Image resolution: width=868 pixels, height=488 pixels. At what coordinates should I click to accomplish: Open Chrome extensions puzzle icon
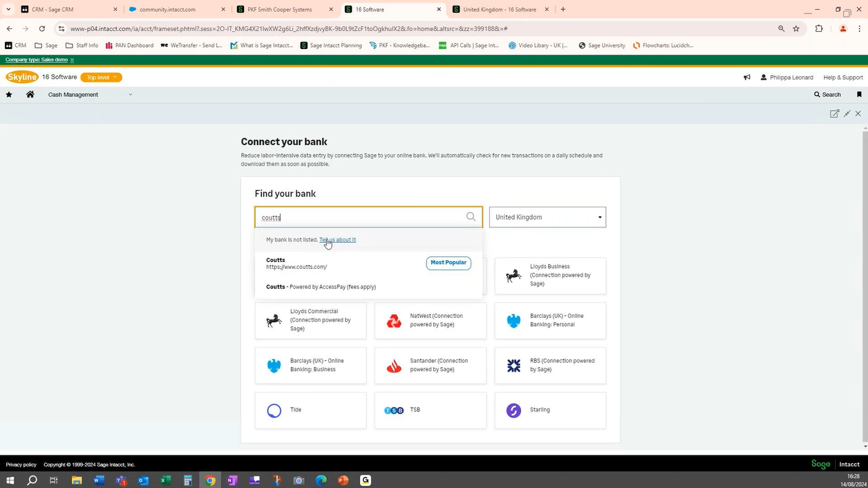(819, 28)
